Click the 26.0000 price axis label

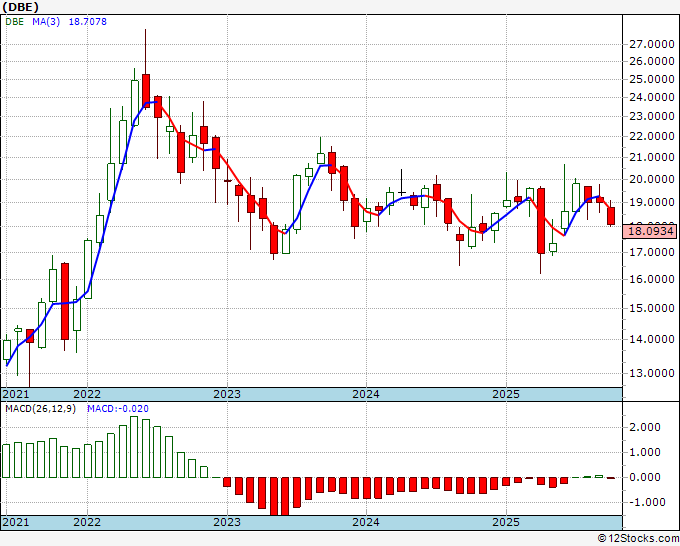tap(651, 61)
